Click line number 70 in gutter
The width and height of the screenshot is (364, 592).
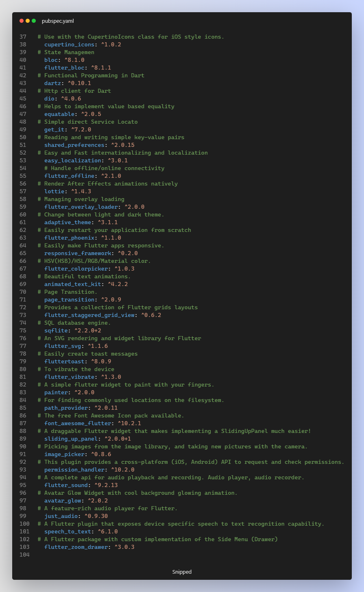[23, 292]
